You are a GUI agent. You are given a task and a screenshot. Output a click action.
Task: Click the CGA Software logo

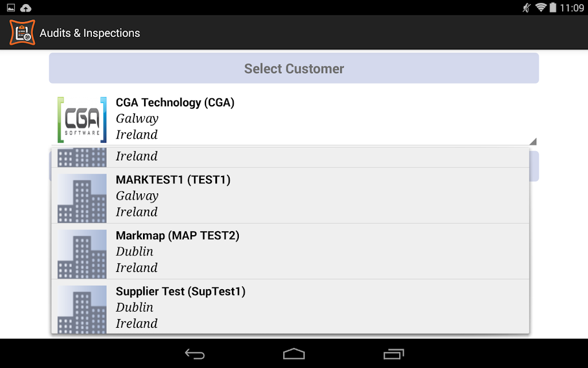tap(82, 120)
